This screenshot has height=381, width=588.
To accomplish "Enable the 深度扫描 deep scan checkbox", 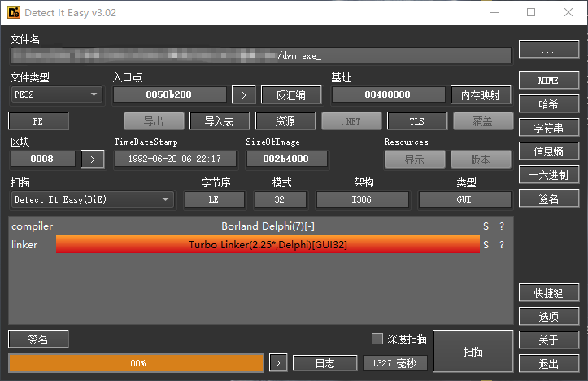I will tap(377, 339).
